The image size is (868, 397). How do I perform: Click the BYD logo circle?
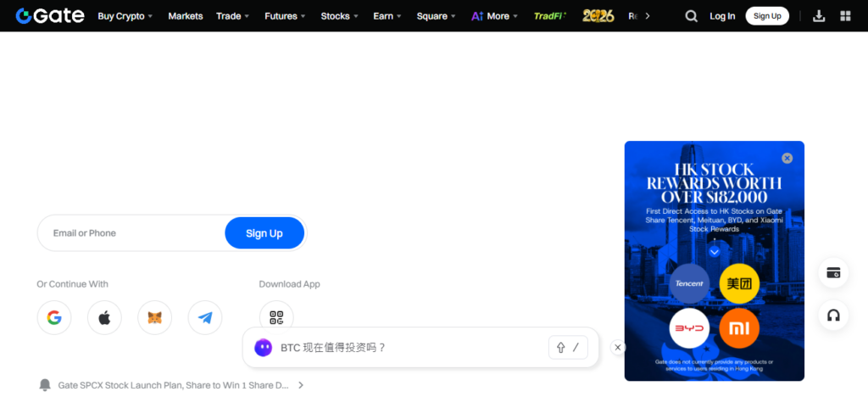(689, 328)
